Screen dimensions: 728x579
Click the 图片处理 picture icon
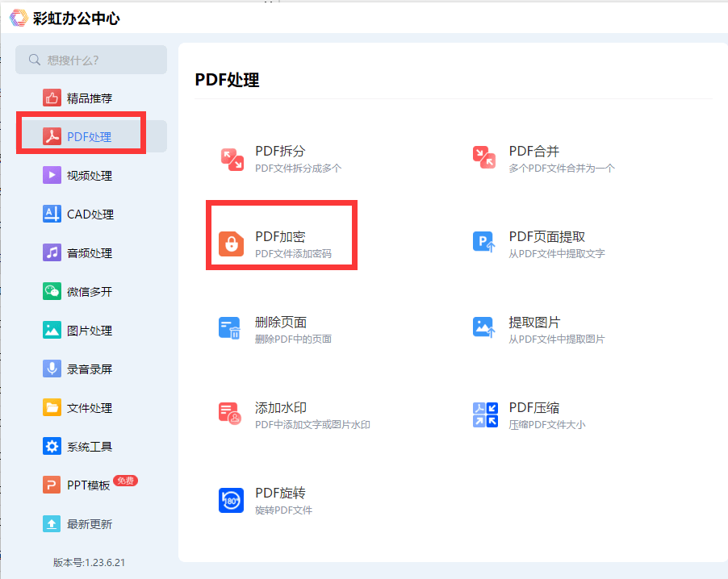(52, 331)
